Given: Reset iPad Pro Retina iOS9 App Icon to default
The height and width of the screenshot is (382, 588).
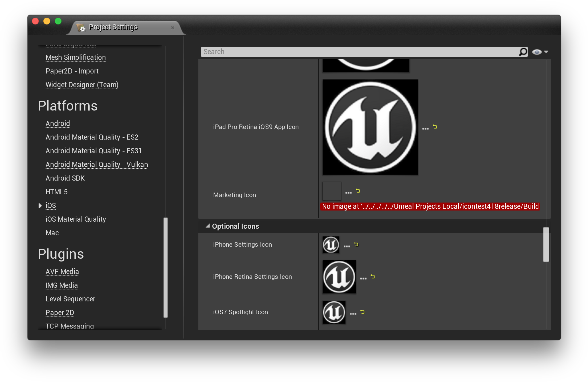Looking at the screenshot, I should click(x=435, y=127).
